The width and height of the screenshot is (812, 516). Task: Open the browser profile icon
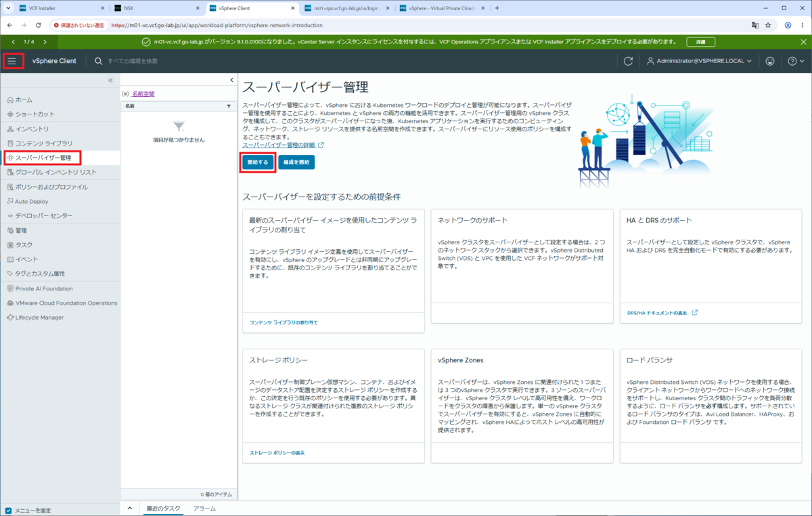tap(788, 25)
